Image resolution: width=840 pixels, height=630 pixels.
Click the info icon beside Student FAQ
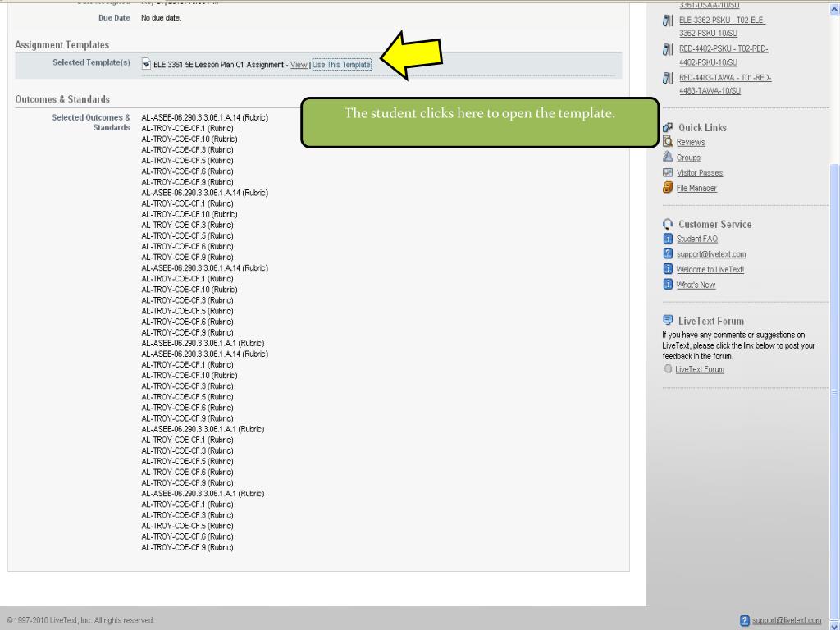(x=668, y=239)
